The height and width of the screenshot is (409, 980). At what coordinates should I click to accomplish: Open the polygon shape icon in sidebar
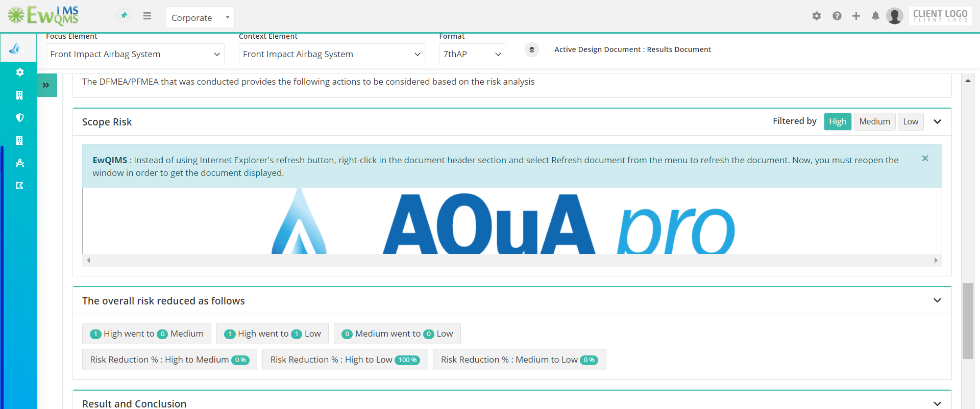(19, 185)
